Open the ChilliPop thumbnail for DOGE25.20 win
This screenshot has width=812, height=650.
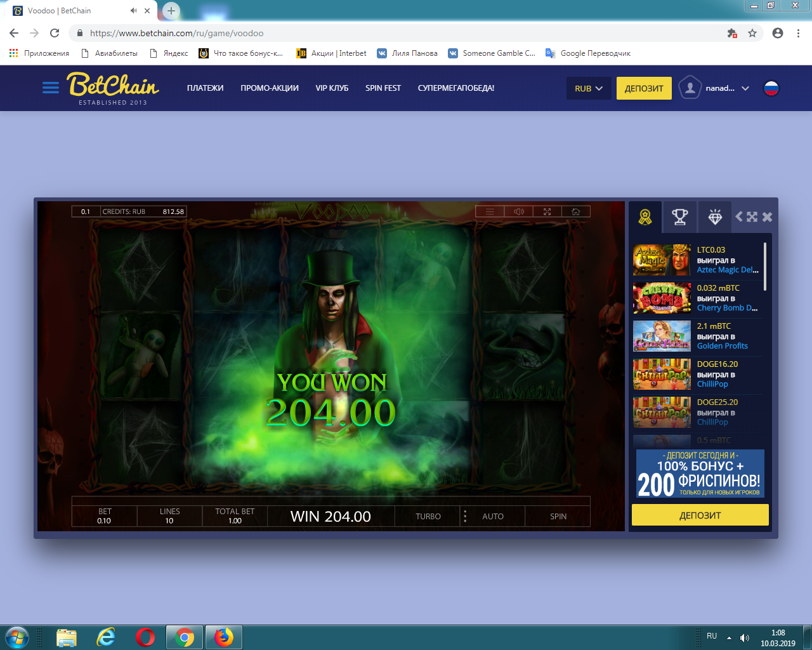pos(662,413)
